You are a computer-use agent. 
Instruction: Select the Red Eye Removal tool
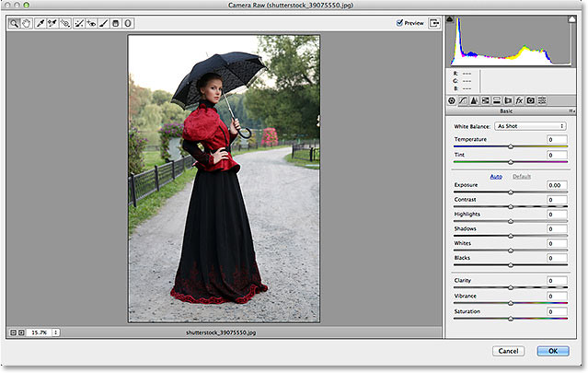[91, 23]
